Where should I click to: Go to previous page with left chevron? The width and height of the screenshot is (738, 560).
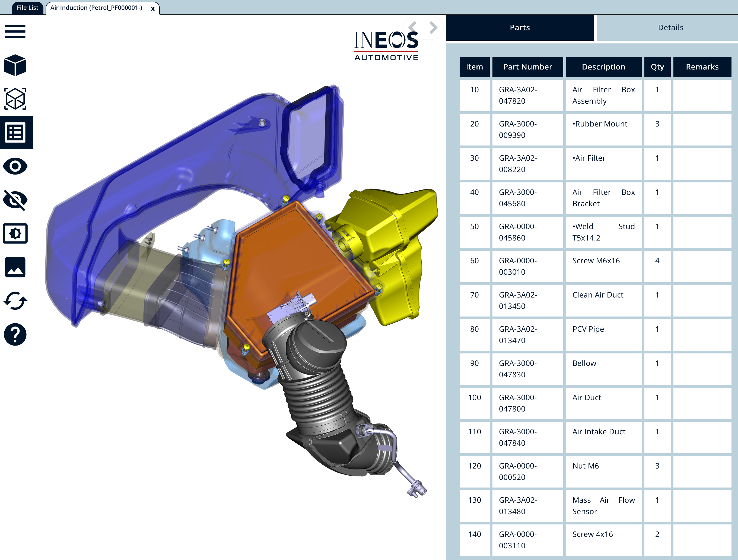point(413,27)
